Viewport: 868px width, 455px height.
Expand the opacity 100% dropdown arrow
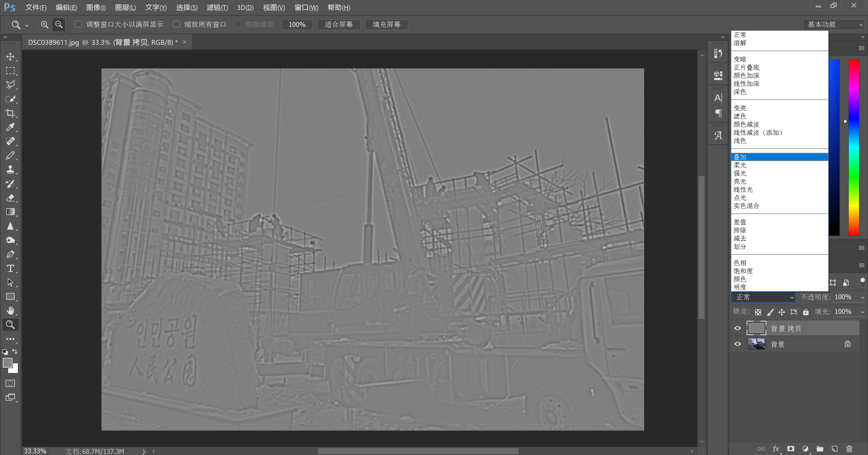click(862, 297)
